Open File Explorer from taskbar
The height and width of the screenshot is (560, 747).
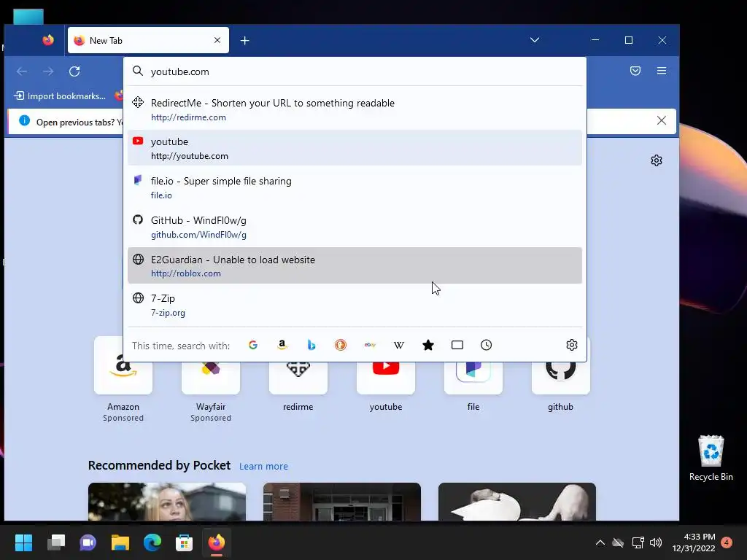[120, 542]
